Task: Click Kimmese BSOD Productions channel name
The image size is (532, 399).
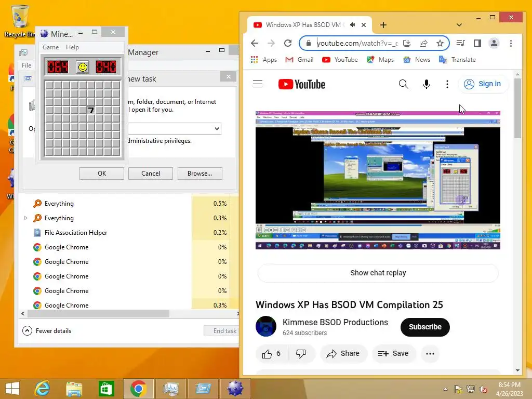Action: point(335,322)
